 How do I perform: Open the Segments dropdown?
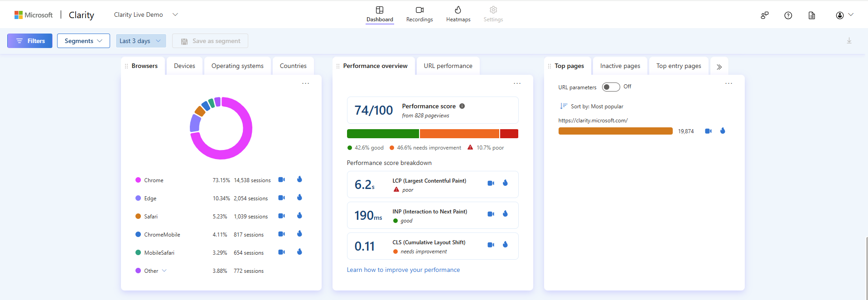point(83,41)
